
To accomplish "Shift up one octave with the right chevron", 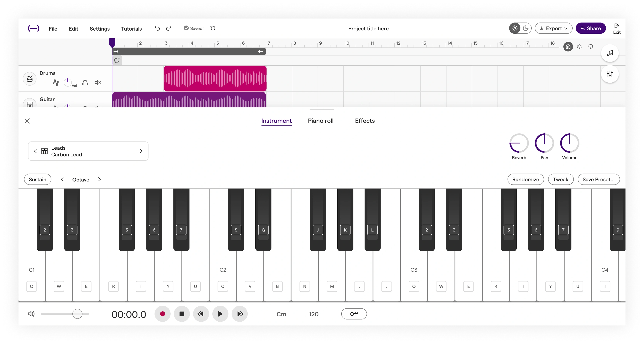I will 99,179.
